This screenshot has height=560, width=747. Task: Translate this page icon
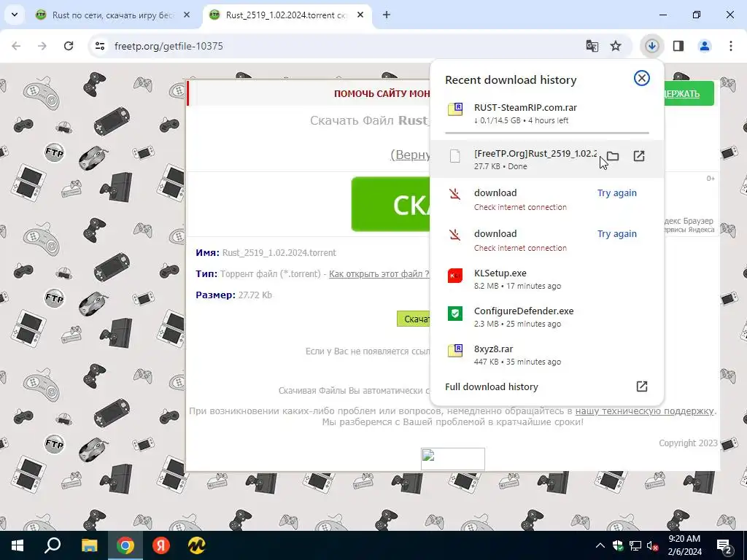click(592, 46)
